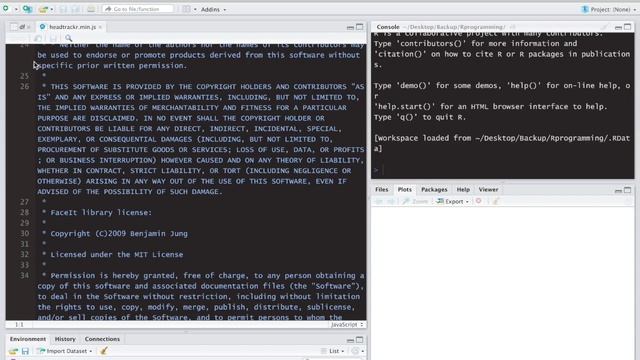Click the previous plot arrow icon
This screenshot has width=640, height=360.
coord(378,201)
